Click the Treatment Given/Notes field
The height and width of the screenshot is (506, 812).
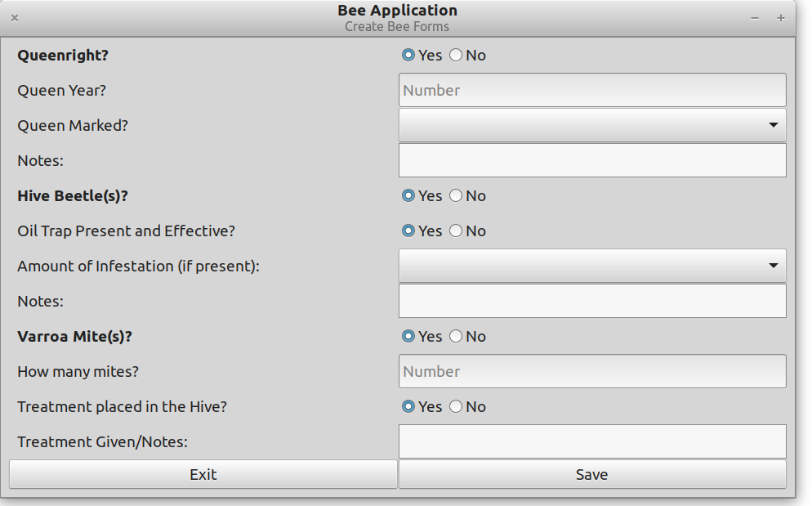(591, 441)
